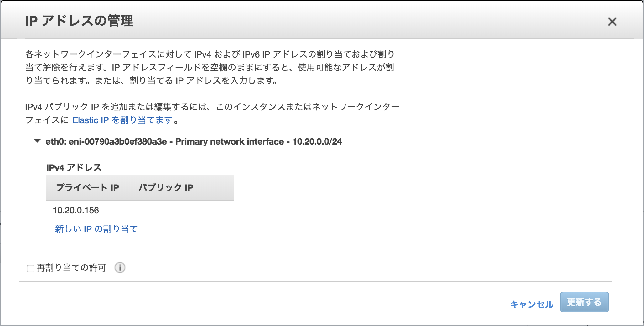Click the パブリック IP column header
Viewport: 644px width, 326px height.
[166, 188]
